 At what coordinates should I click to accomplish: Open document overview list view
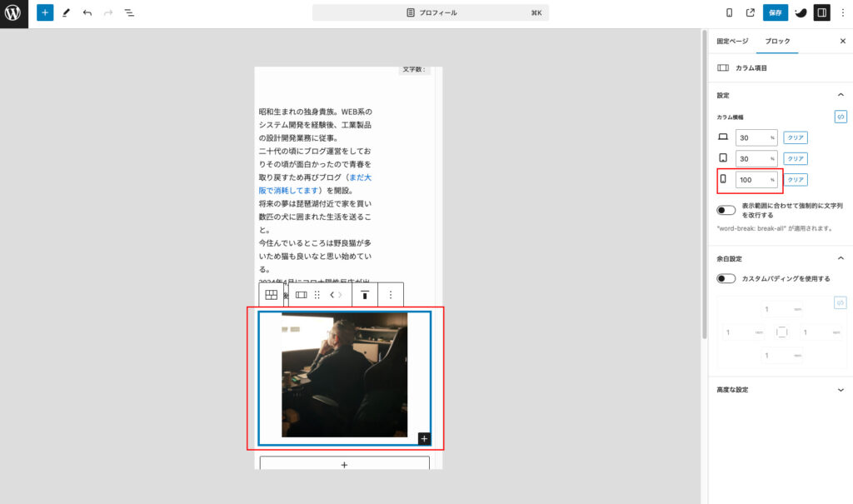129,12
